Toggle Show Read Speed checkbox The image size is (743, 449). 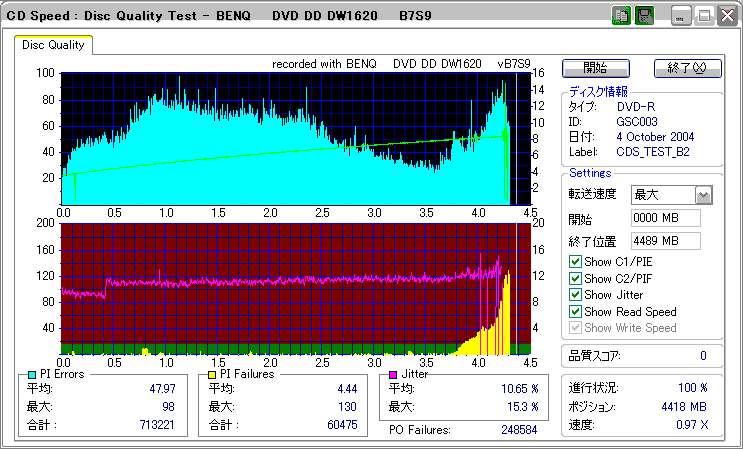pyautogui.click(x=575, y=312)
